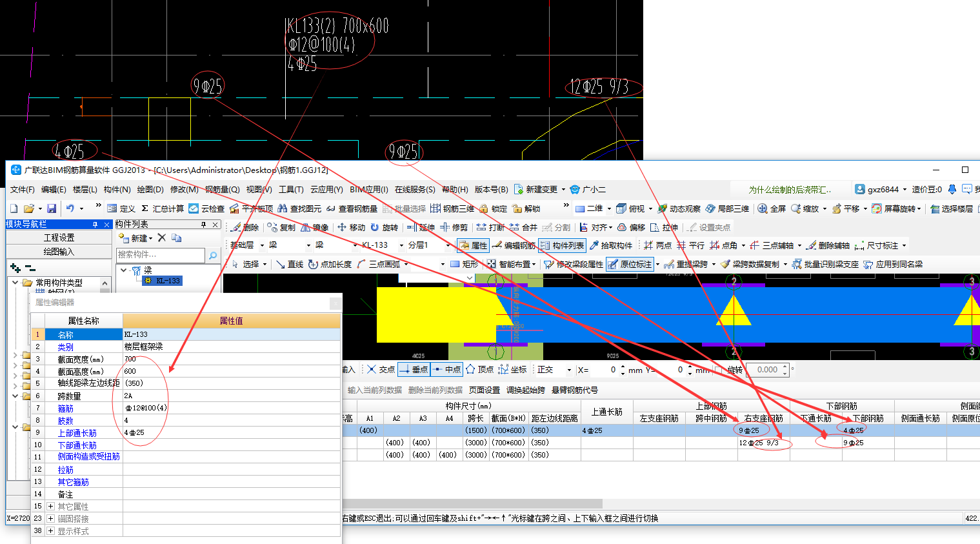This screenshot has height=544, width=980.
Task: Open 正交 ortho mode dropdown
Action: pos(569,370)
